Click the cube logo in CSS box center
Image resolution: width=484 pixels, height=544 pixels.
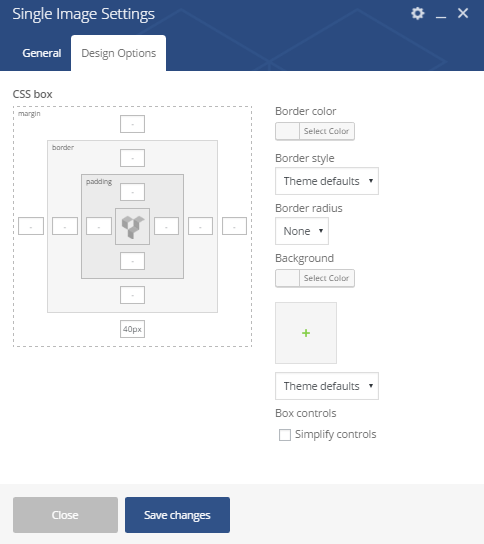[x=133, y=227]
